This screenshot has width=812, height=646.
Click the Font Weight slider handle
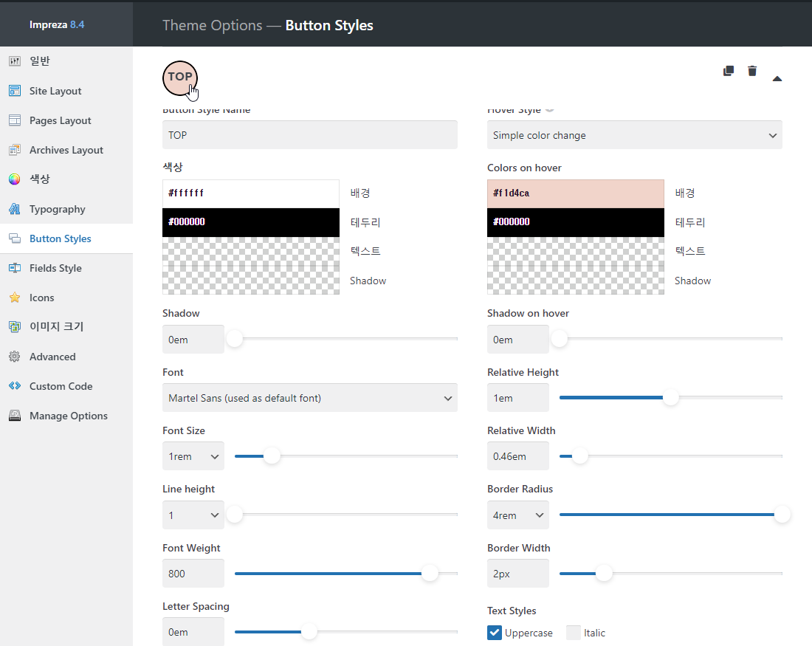[x=430, y=573]
